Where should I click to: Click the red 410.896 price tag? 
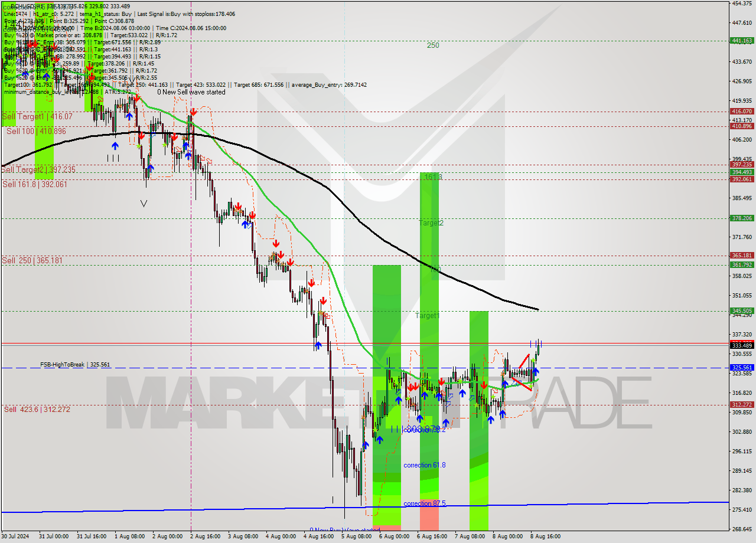tap(742, 126)
